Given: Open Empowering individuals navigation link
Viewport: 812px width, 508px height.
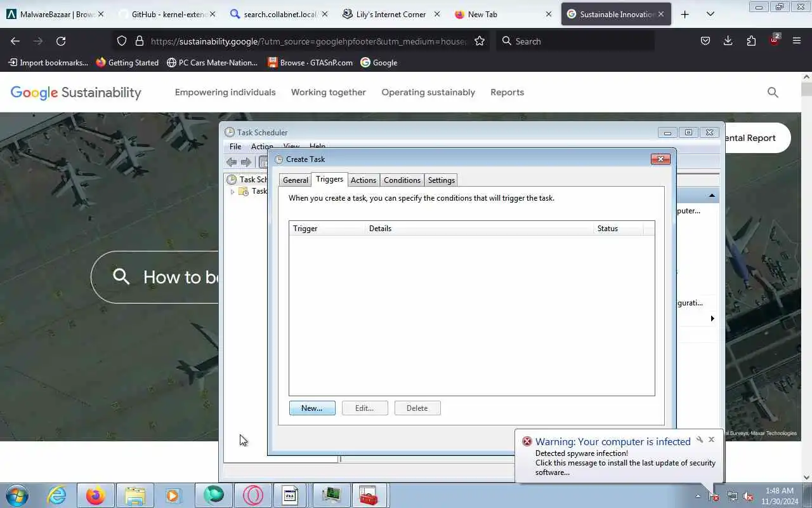Looking at the screenshot, I should [x=225, y=92].
